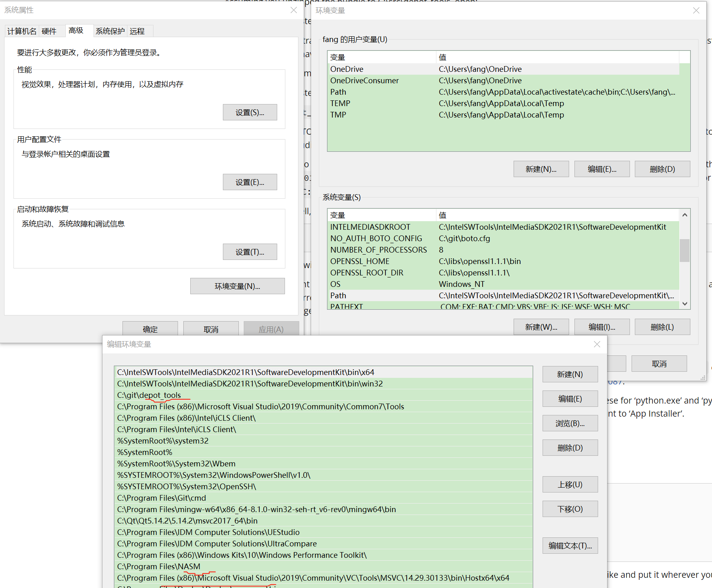Viewport: 712px width, 588px height.
Task: Create new user variable with 新建(N)
Action: [541, 169]
